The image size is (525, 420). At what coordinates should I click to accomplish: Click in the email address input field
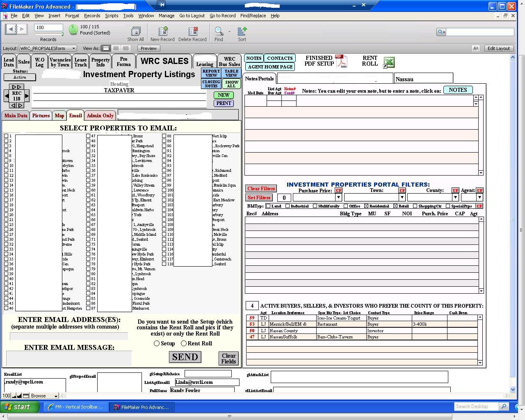tap(69, 336)
